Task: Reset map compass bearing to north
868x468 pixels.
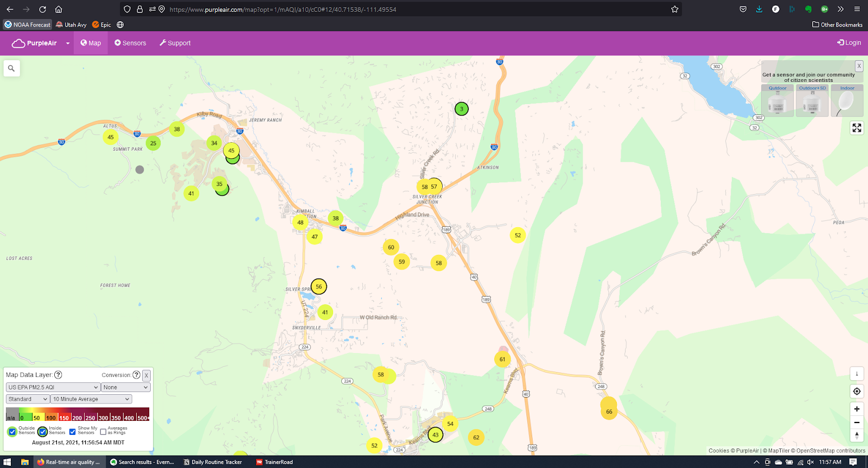Action: click(857, 435)
